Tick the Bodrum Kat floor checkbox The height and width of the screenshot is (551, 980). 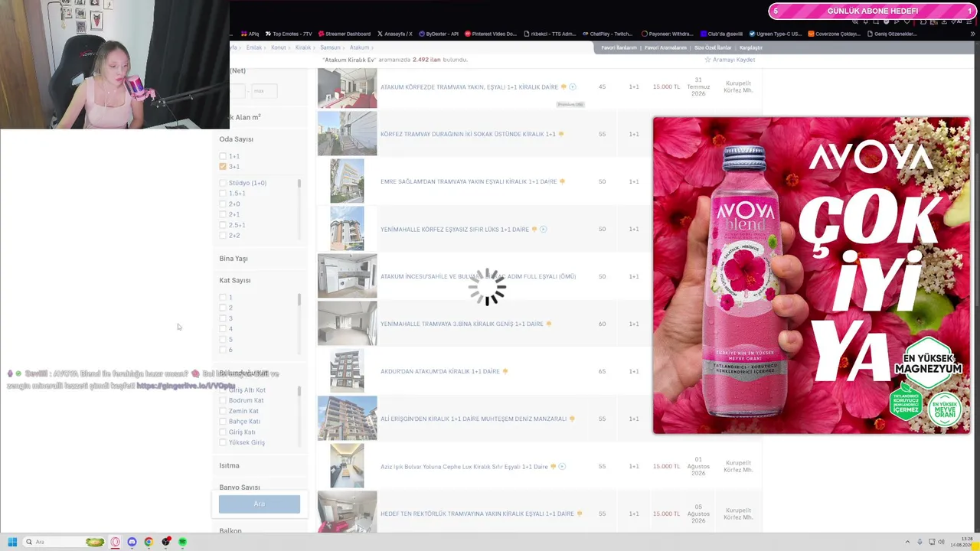(223, 400)
